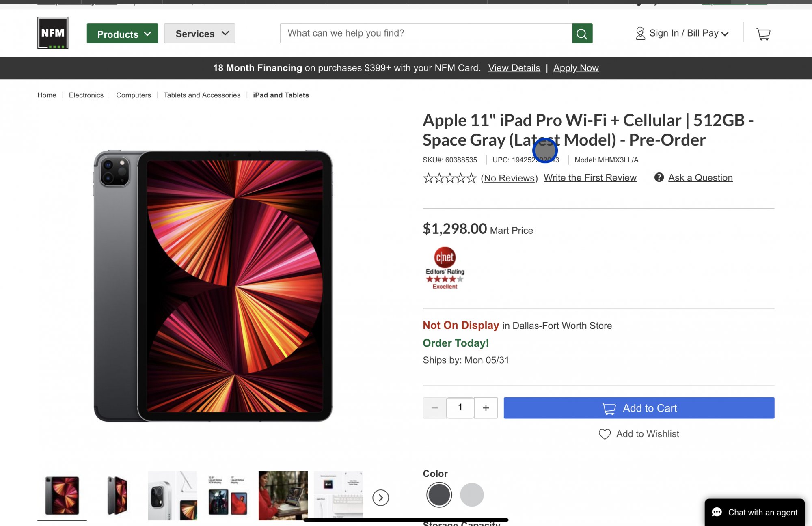This screenshot has width=812, height=526.
Task: Navigate to Tablets and Accessories breadcrumb
Action: coord(202,95)
